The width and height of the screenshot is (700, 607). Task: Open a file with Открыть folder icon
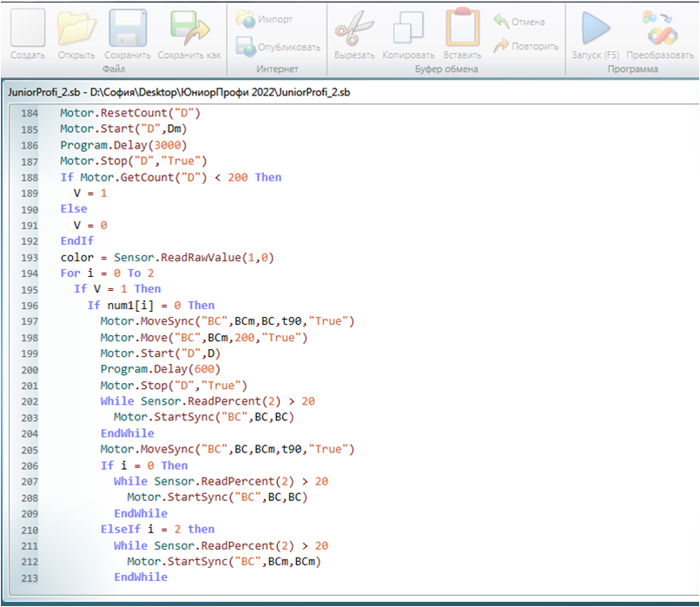76,28
